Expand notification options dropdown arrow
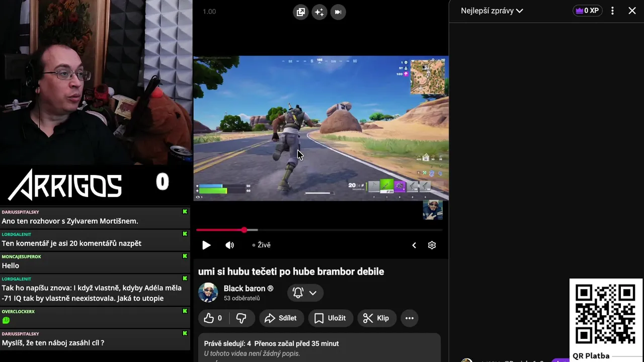This screenshot has height=362, width=644. click(313, 293)
